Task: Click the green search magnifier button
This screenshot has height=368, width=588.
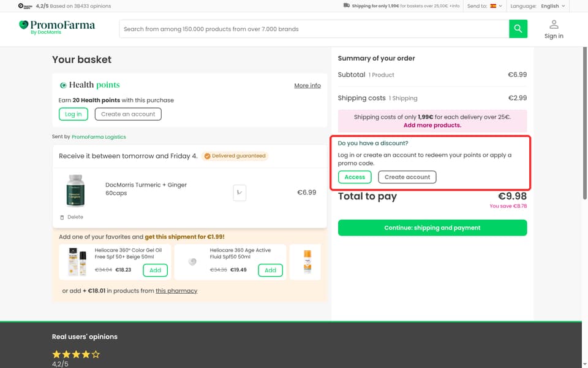Action: (518, 29)
